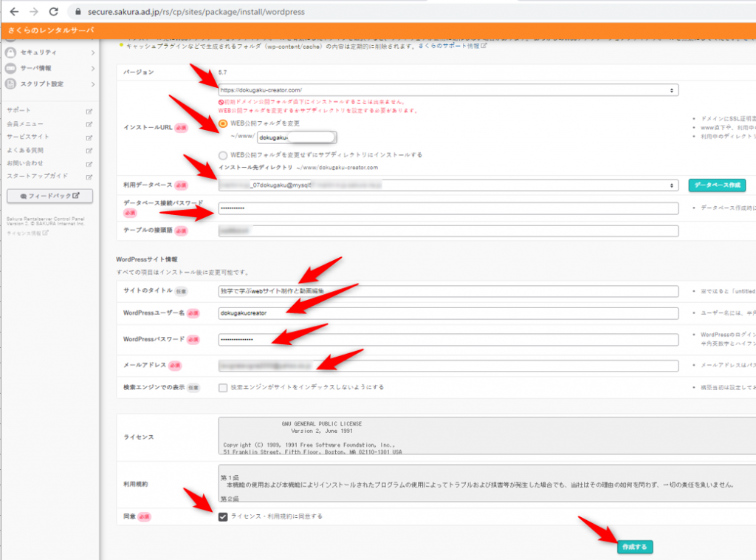The width and height of the screenshot is (756, 560).
Task: Open the スタートアップガイド external link icon
Action: point(89,177)
